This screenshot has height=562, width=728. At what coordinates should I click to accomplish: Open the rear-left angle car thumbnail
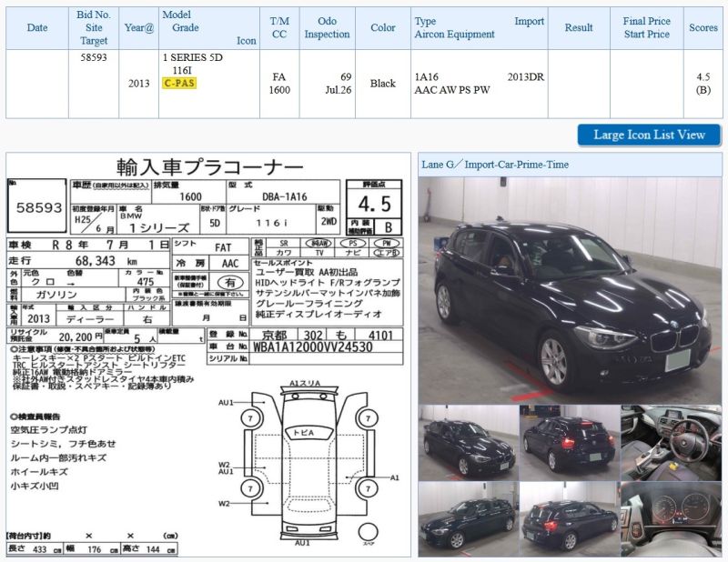[x=570, y=519]
